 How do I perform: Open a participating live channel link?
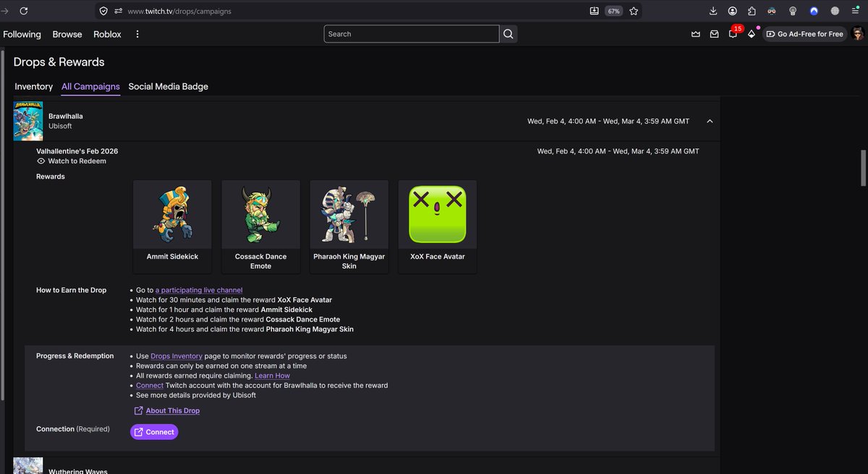pyautogui.click(x=199, y=290)
